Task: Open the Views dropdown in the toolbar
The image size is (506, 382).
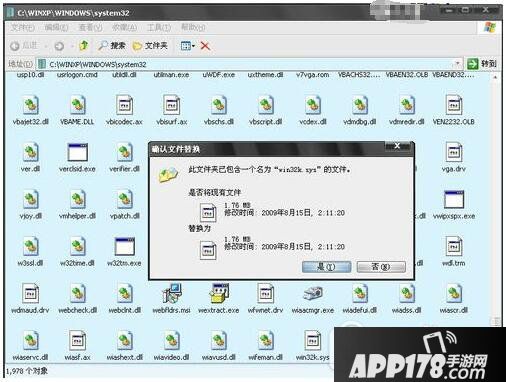Action: 187,46
